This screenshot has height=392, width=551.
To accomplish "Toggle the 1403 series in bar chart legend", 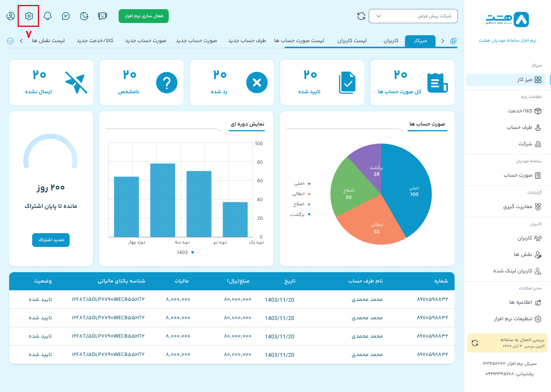I will tap(185, 252).
